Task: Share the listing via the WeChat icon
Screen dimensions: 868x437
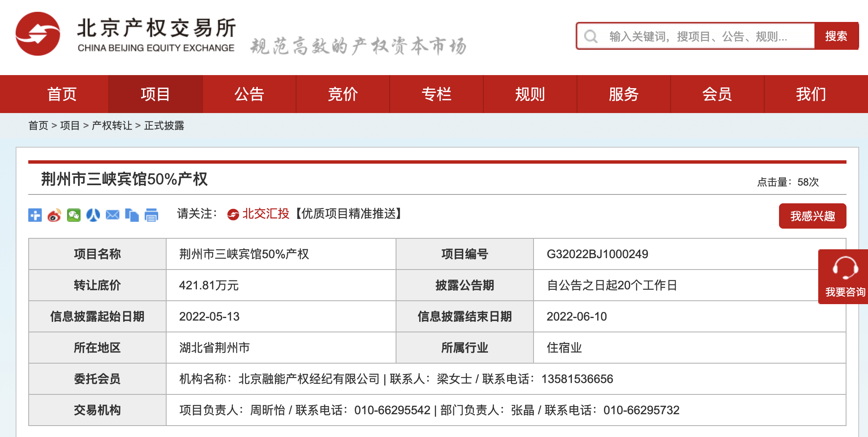Action: coord(74,215)
